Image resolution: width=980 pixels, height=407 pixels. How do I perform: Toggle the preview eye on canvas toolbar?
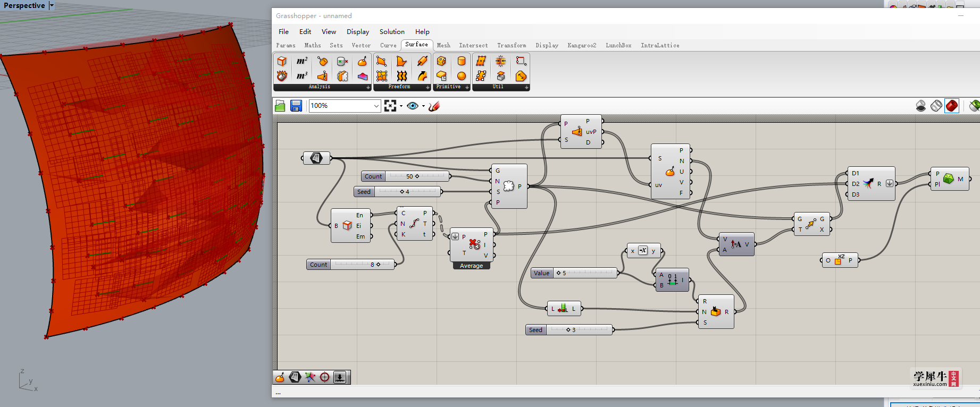[413, 106]
